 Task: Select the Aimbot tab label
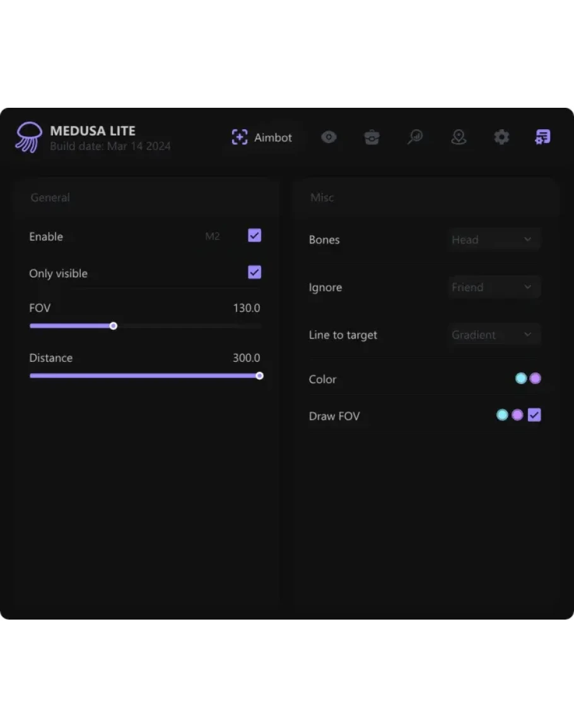tap(273, 137)
